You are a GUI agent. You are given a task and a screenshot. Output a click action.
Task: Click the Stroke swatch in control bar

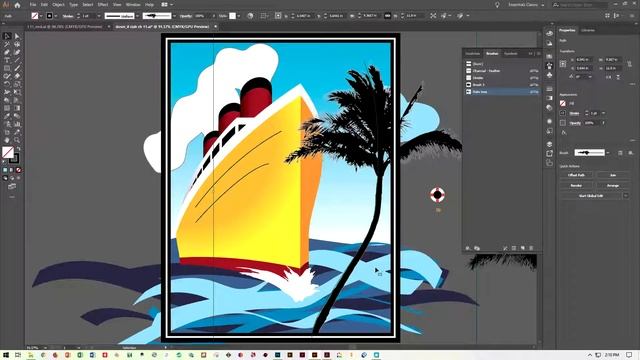pos(49,16)
